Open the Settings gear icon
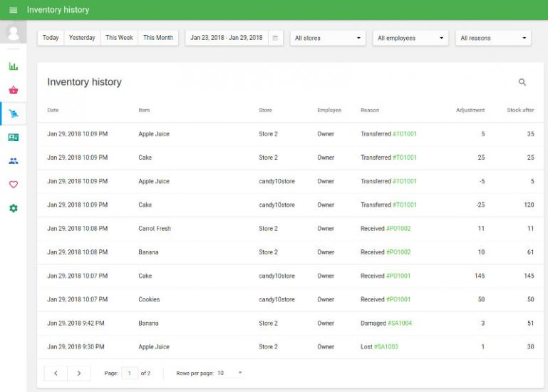The image size is (548, 392). [13, 208]
